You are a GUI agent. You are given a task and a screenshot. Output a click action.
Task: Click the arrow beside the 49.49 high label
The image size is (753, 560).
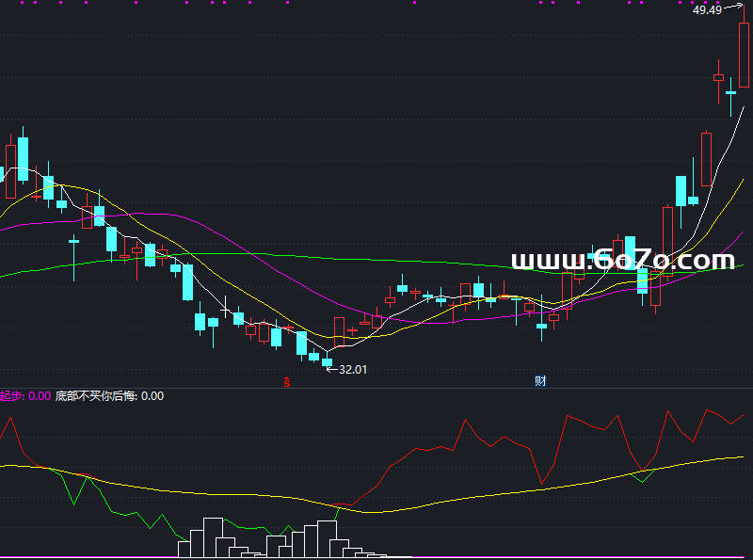(x=733, y=7)
